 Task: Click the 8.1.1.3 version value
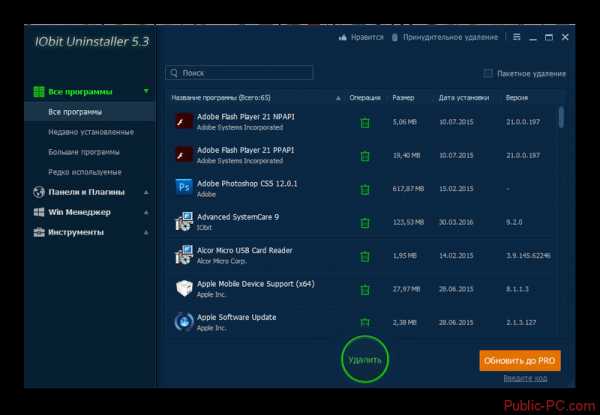click(x=517, y=289)
